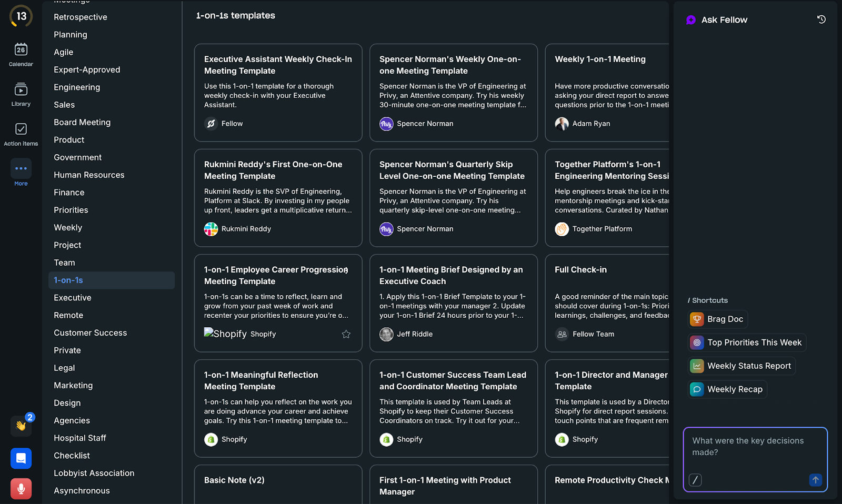The height and width of the screenshot is (504, 842).
Task: Click the slash shortcut icon in the message box
Action: (x=696, y=480)
